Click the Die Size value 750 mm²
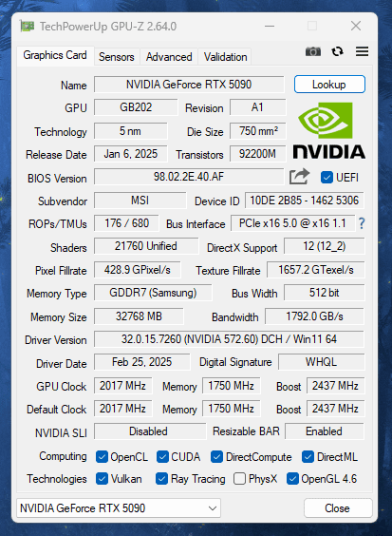Image resolution: width=392 pixels, height=536 pixels. pyautogui.click(x=258, y=131)
